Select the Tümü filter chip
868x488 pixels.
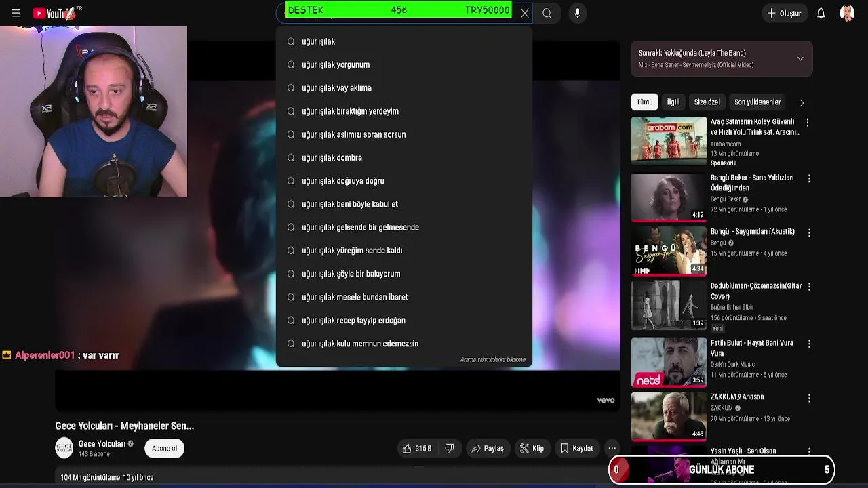pos(644,102)
